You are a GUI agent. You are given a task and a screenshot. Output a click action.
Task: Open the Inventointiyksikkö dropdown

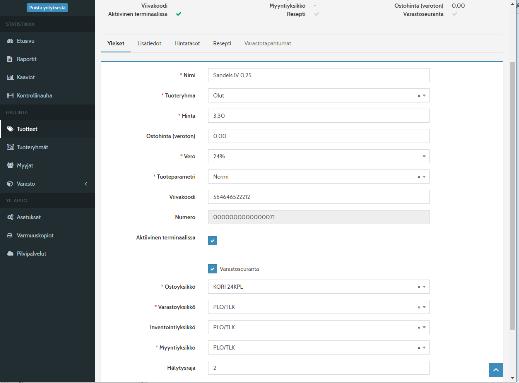319,327
